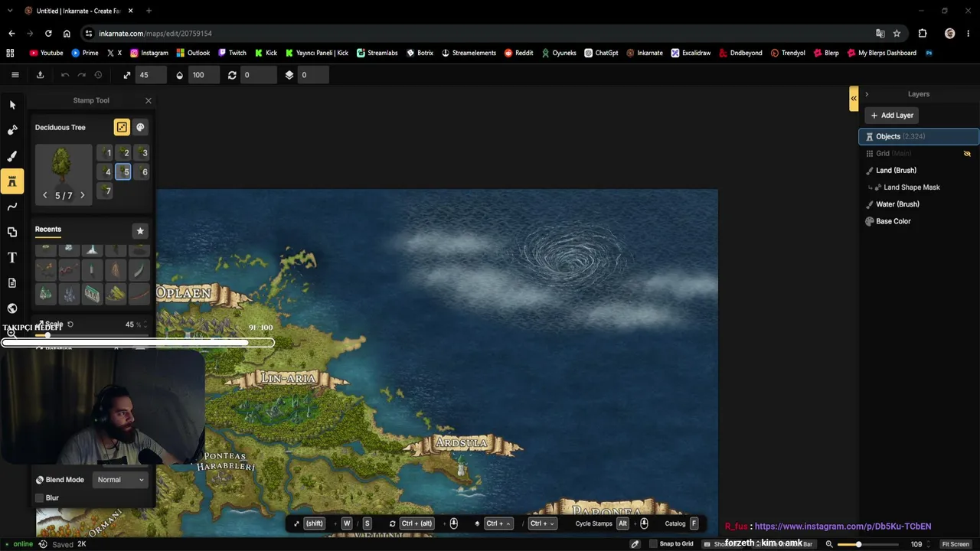
Task: Redo the last undone action
Action: [82, 75]
